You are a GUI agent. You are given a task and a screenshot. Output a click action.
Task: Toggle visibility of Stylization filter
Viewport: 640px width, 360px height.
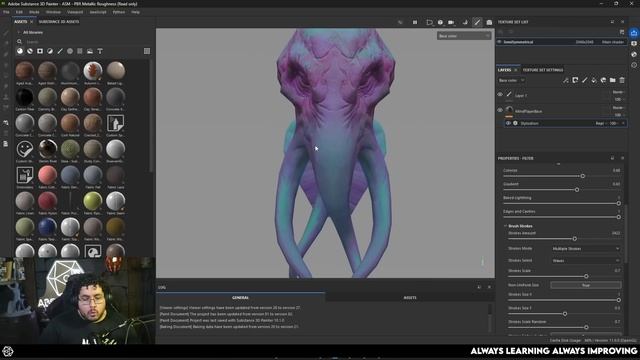(x=508, y=123)
